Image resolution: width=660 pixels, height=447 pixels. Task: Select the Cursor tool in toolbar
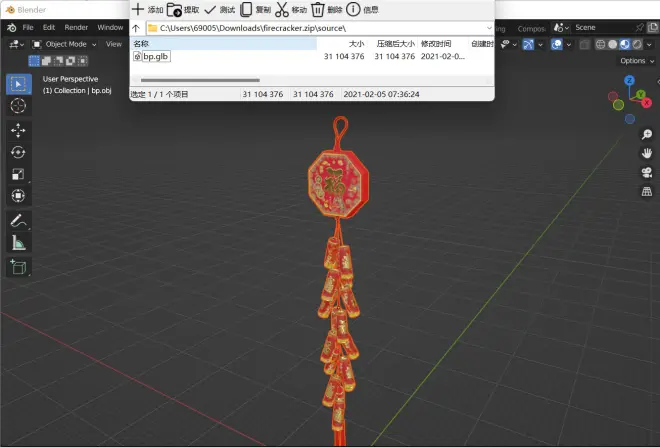18,106
